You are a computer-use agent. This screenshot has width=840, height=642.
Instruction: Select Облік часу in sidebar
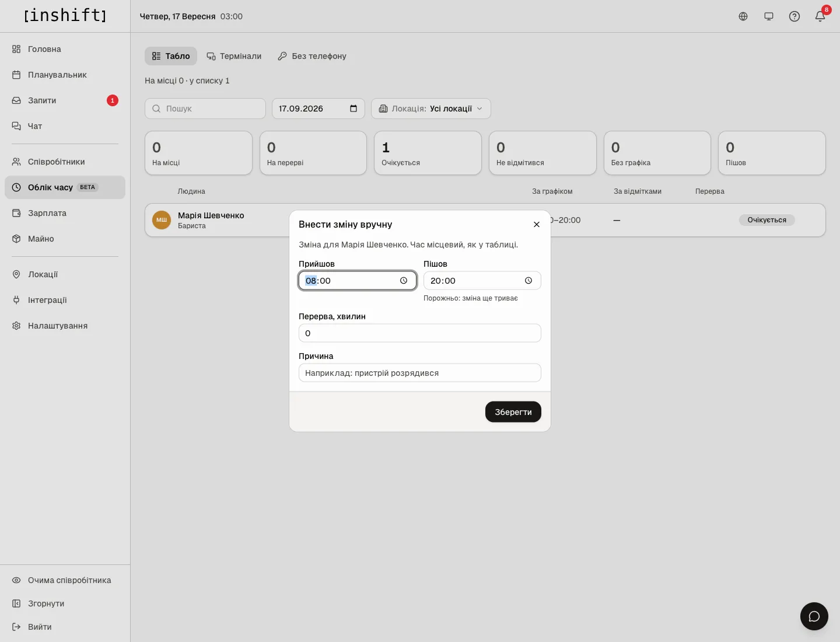point(65,187)
